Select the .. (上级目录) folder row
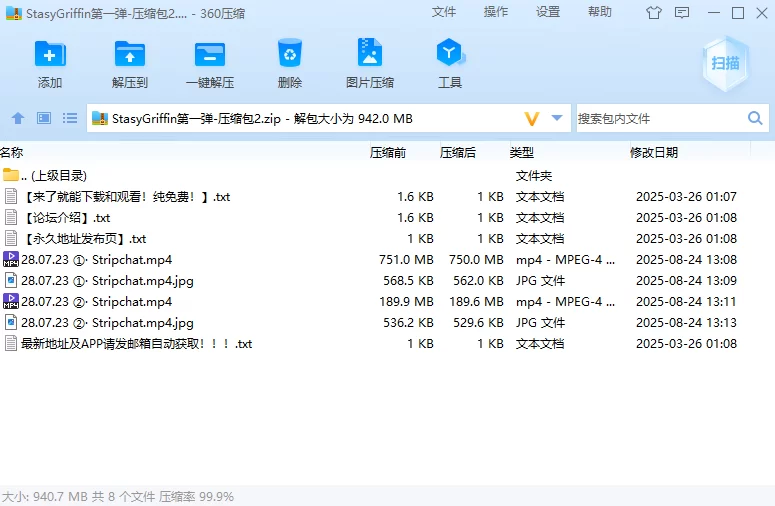 click(388, 175)
